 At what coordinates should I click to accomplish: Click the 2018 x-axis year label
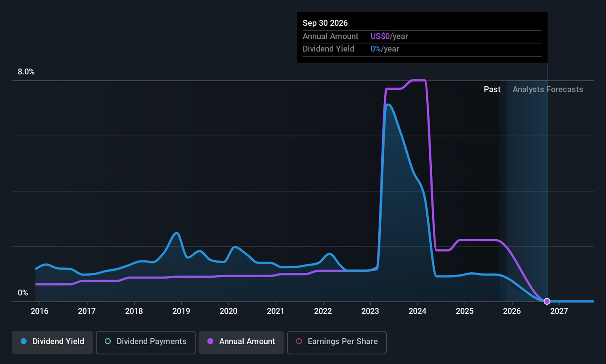[134, 311]
